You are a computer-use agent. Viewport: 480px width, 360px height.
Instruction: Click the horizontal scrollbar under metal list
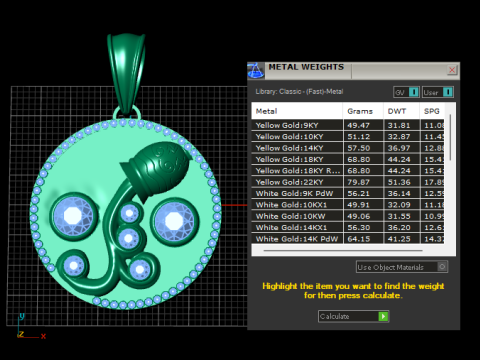pyautogui.click(x=343, y=250)
